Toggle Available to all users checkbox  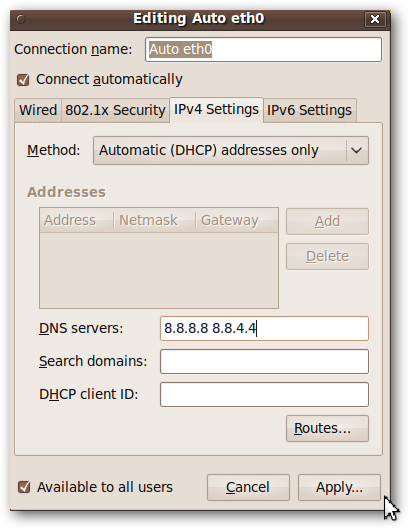(x=24, y=487)
